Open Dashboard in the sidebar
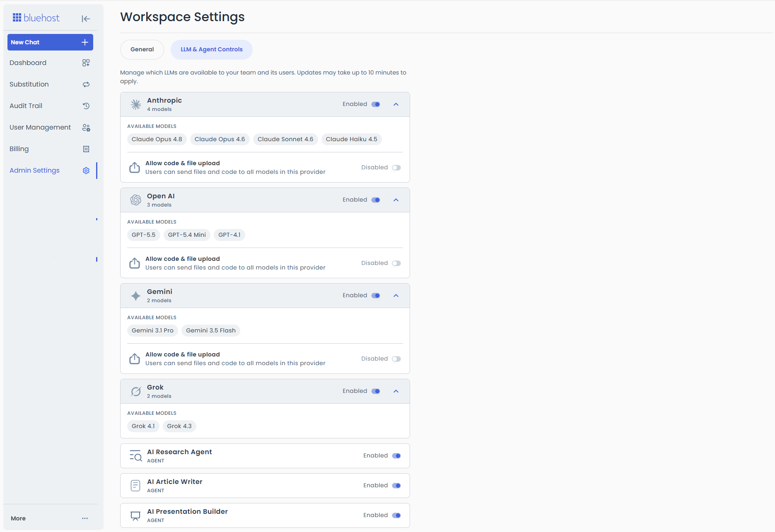The image size is (775, 532). coord(50,63)
